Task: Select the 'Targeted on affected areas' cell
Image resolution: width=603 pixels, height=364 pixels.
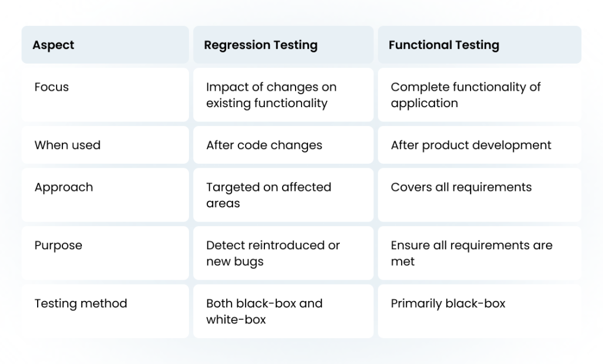Action: pos(283,195)
